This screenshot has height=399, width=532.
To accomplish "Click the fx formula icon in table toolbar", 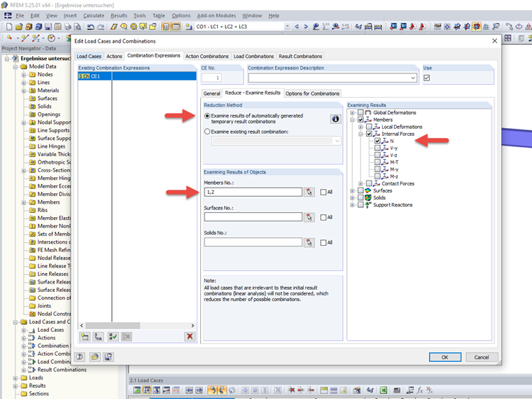I will click(x=420, y=390).
